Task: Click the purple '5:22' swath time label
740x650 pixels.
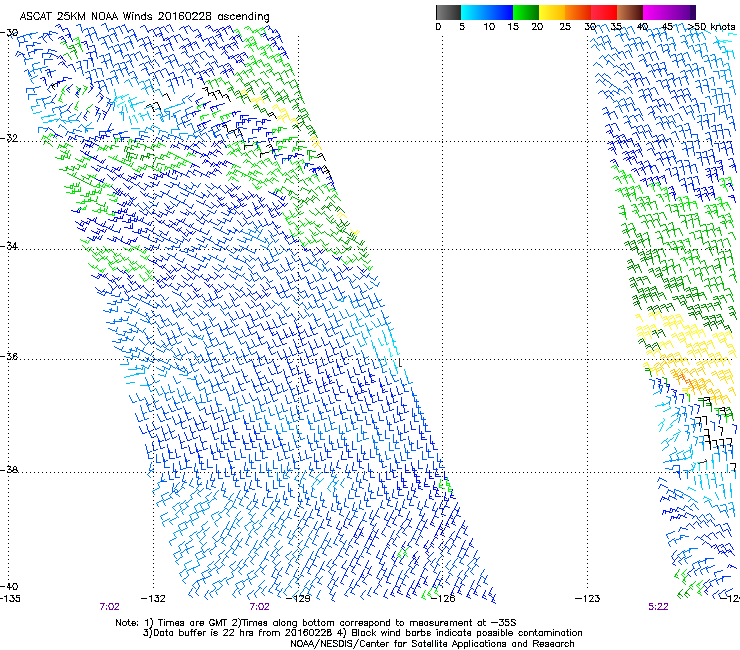Action: 658,607
